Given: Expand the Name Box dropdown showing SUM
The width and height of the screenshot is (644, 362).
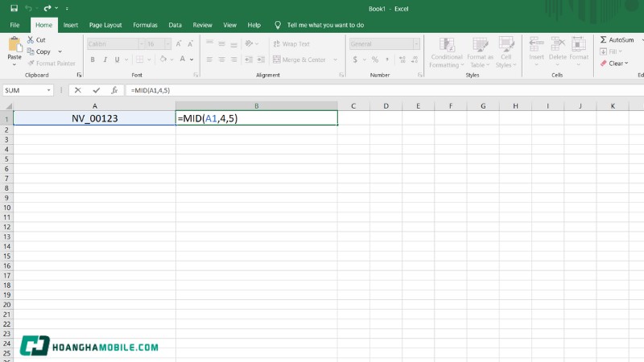Looking at the screenshot, I should (49, 91).
